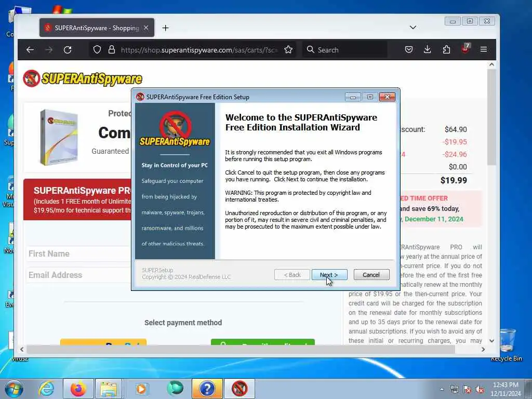532x399 pixels.
Task: Open Firefox extensions puzzle icon
Action: (x=446, y=50)
